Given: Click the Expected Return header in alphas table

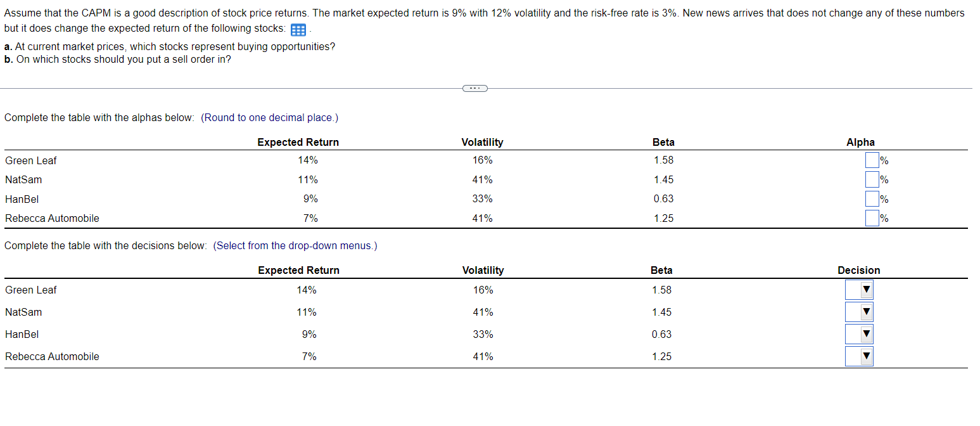Looking at the screenshot, I should tap(298, 143).
